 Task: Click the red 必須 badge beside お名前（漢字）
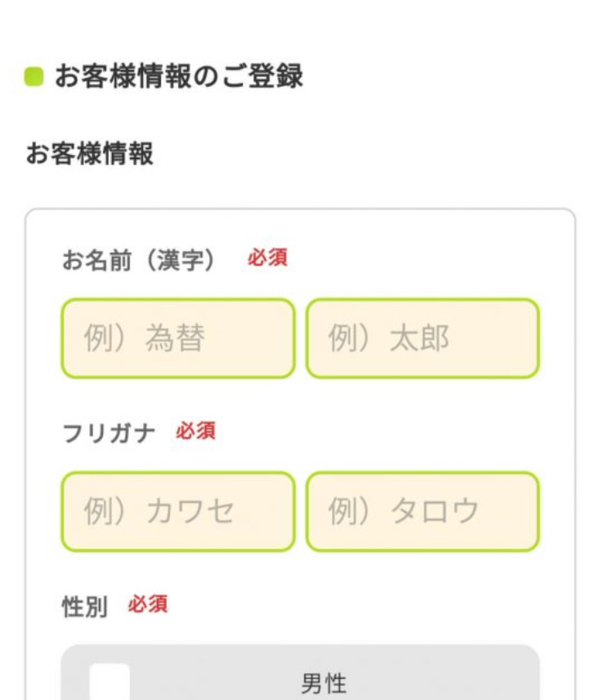[x=268, y=258]
